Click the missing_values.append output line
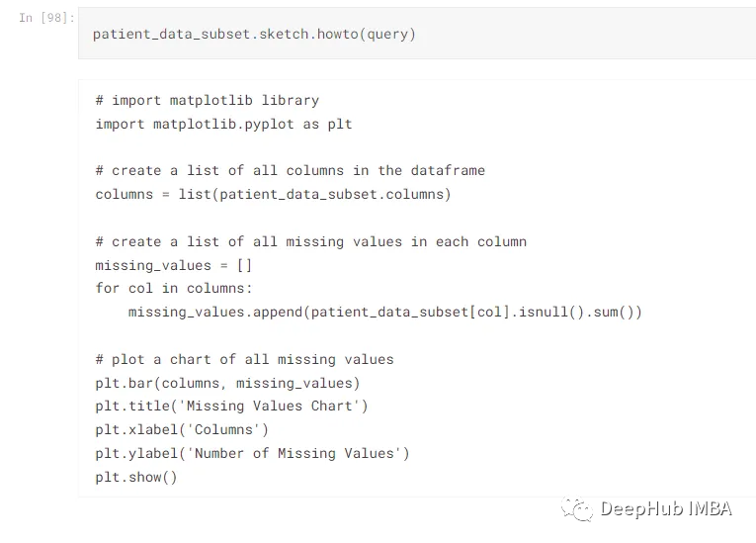This screenshot has height=543, width=756. coord(385,312)
